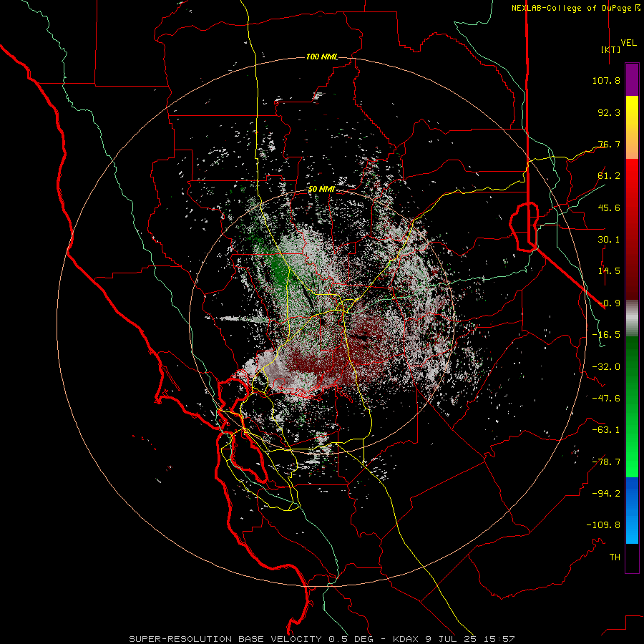Click the gray near-zero segment of the color bar
644x644 pixels.
pos(632,317)
